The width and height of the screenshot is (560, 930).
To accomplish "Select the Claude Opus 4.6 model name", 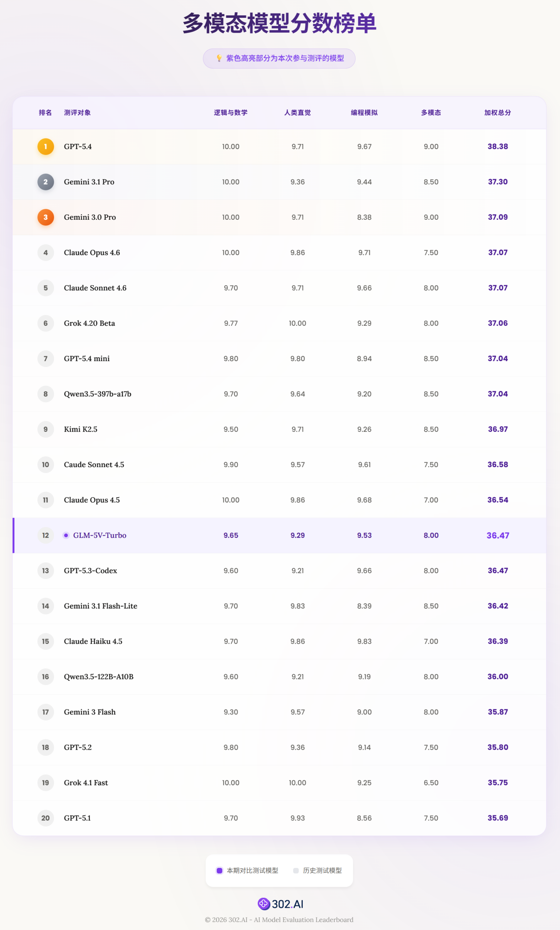I will [91, 252].
